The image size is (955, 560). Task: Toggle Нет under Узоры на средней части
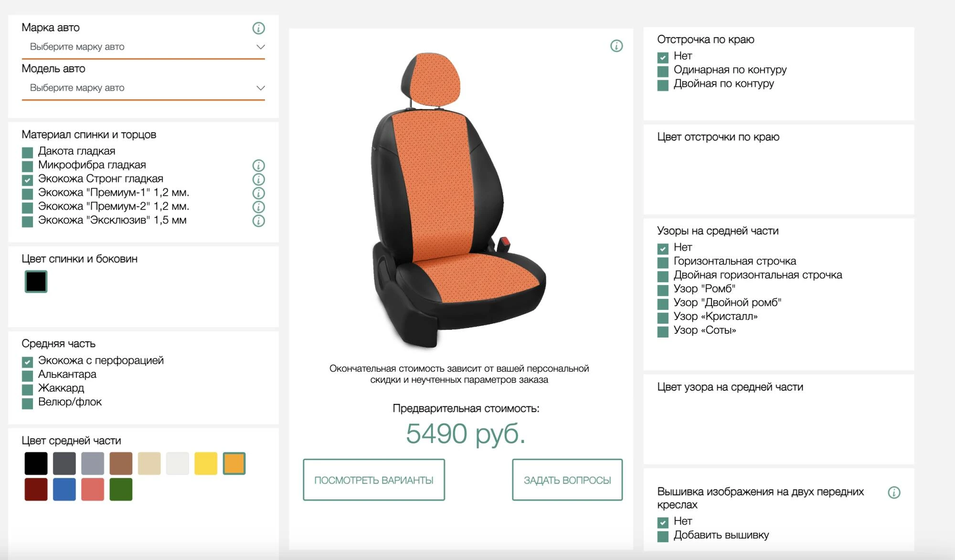pos(663,249)
